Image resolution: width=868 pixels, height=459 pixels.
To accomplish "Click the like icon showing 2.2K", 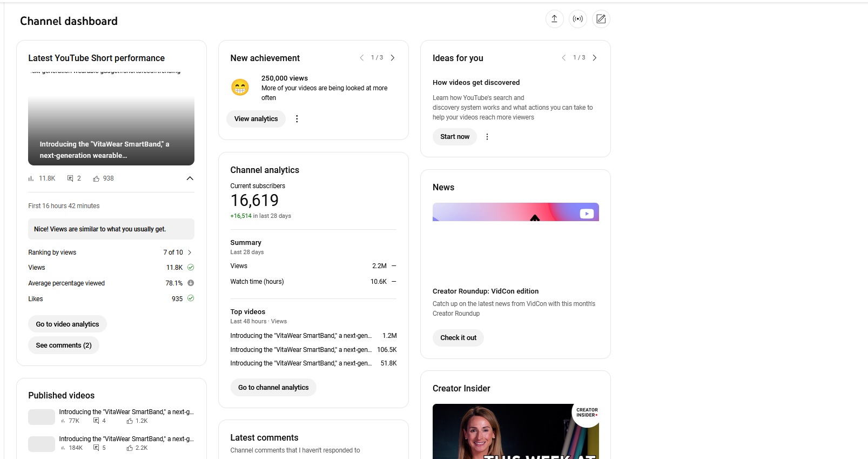I will [x=130, y=448].
